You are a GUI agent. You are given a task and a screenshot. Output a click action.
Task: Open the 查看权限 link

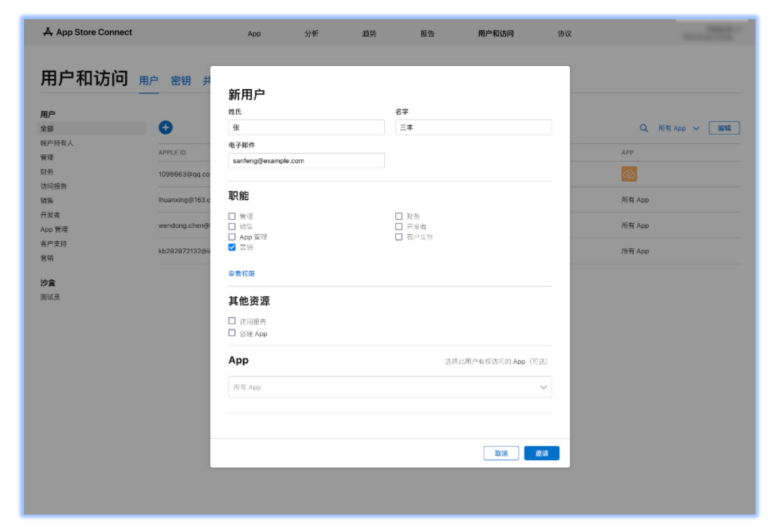[241, 273]
